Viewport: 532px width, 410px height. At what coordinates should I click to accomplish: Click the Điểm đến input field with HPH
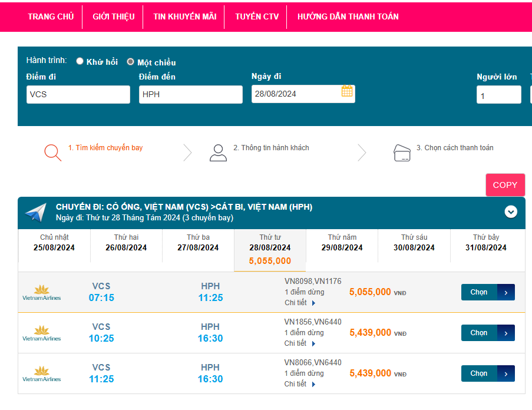click(x=190, y=94)
